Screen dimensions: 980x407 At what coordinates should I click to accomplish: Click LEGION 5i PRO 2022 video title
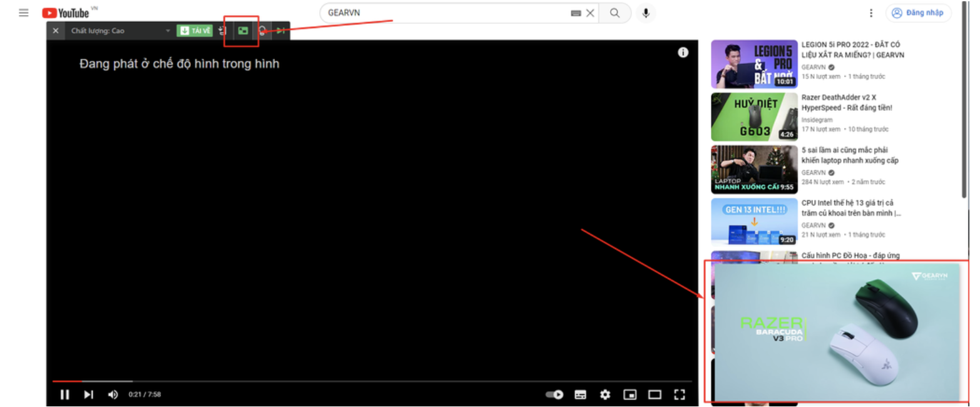(853, 50)
